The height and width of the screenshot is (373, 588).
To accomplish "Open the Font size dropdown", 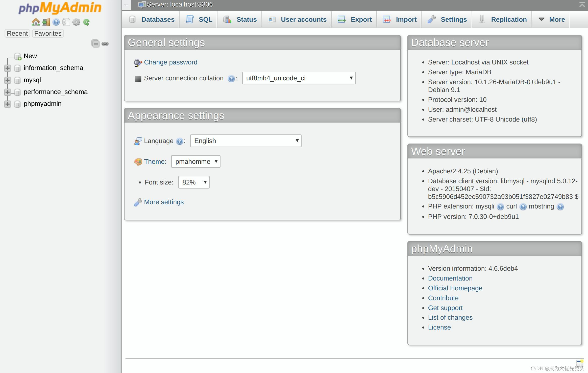I will point(194,182).
